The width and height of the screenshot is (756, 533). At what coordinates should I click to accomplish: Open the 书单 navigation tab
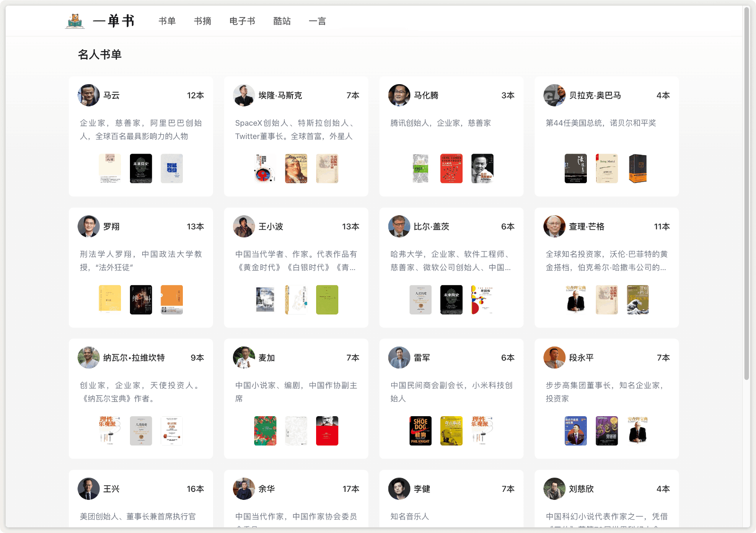(x=167, y=21)
